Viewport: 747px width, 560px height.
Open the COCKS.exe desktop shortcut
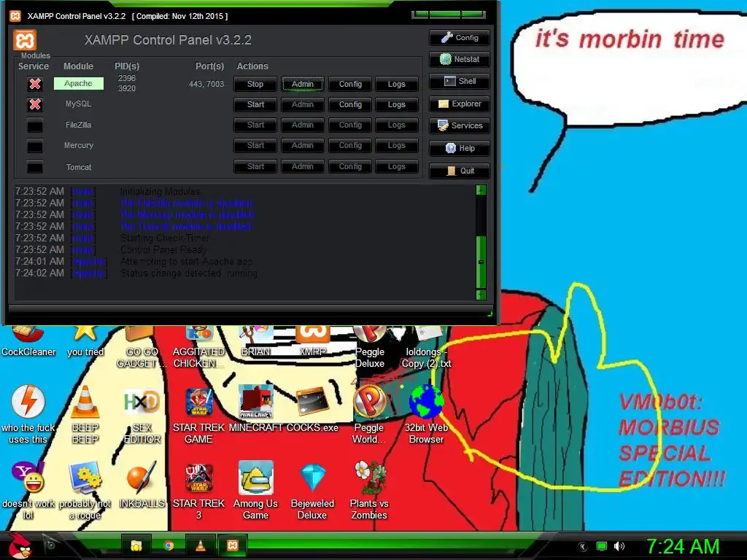312,410
